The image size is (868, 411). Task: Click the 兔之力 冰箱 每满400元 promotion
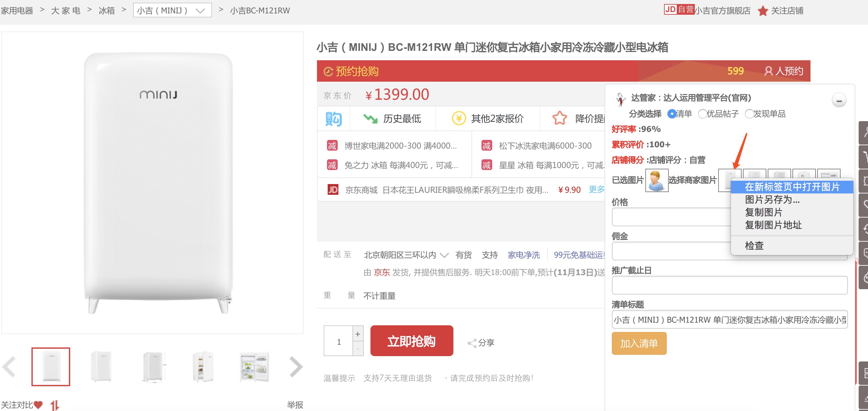[x=401, y=165]
